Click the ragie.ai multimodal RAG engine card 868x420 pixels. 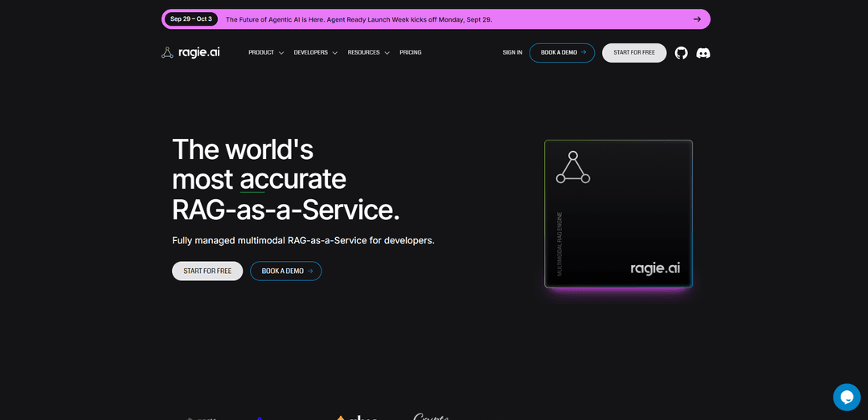(618, 214)
